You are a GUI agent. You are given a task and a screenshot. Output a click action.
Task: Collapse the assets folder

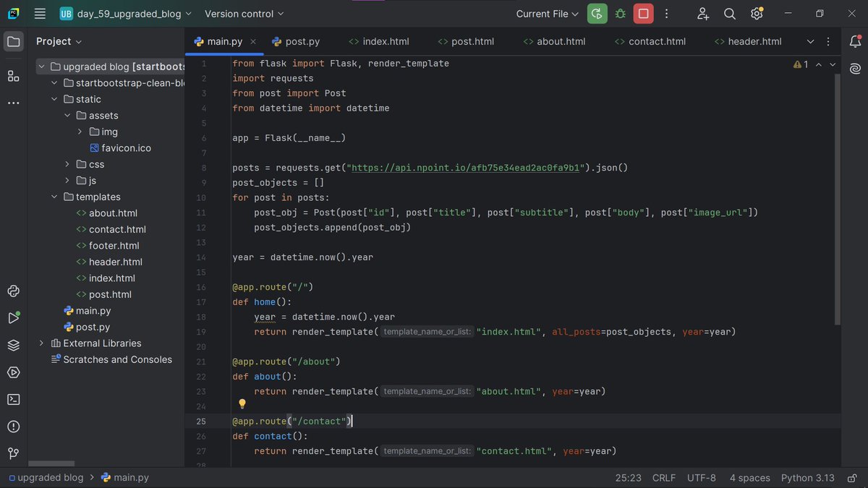pos(67,116)
